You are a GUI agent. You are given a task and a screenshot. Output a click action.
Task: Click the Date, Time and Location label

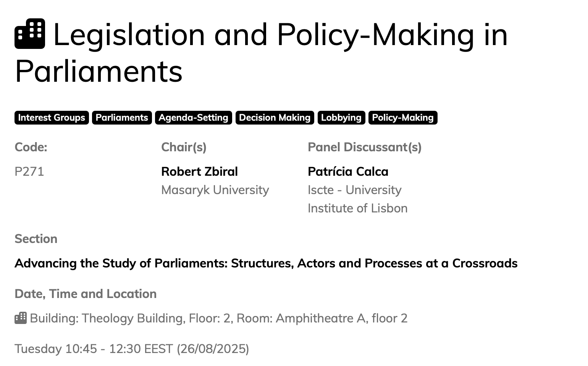[x=86, y=294]
